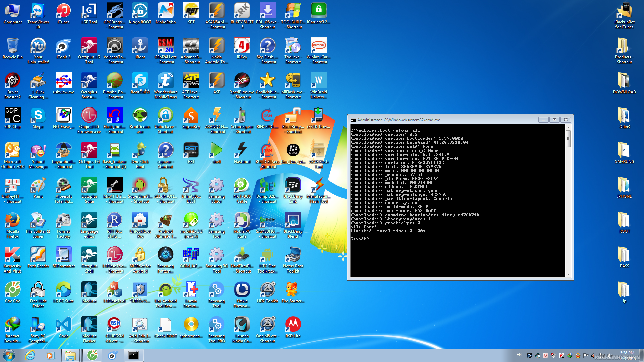
Task: Maximize the cmd.exe window
Action: [x=554, y=120]
